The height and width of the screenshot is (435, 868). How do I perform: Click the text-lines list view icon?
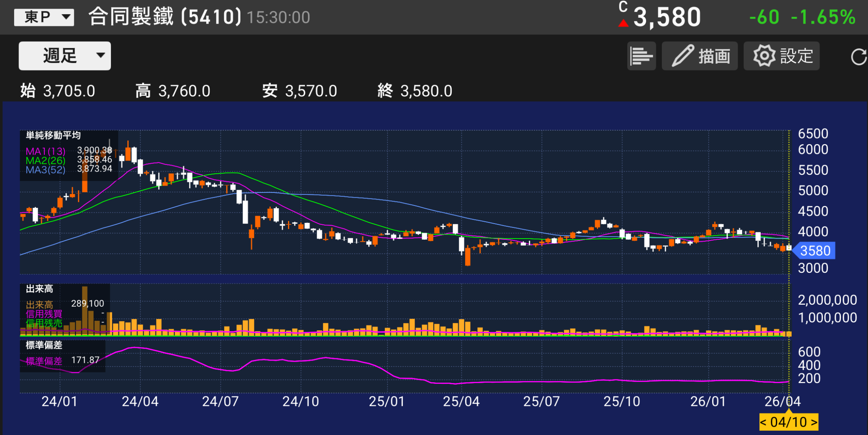point(641,56)
